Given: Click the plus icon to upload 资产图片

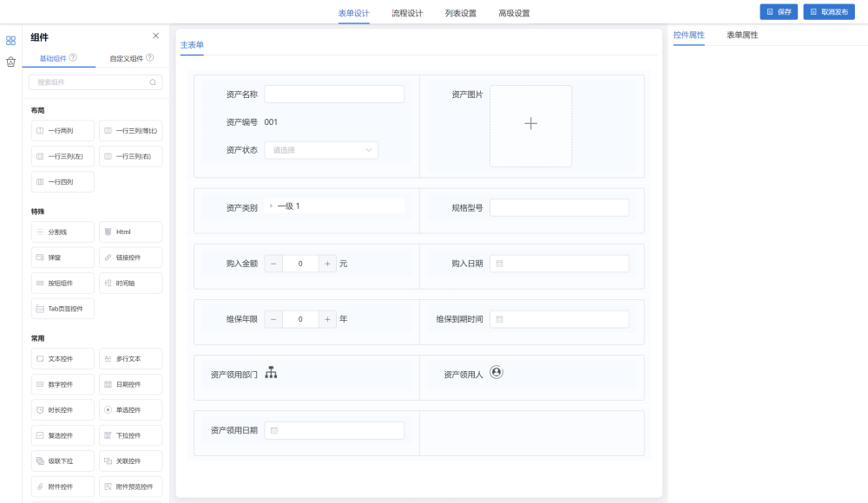Looking at the screenshot, I should pyautogui.click(x=530, y=124).
